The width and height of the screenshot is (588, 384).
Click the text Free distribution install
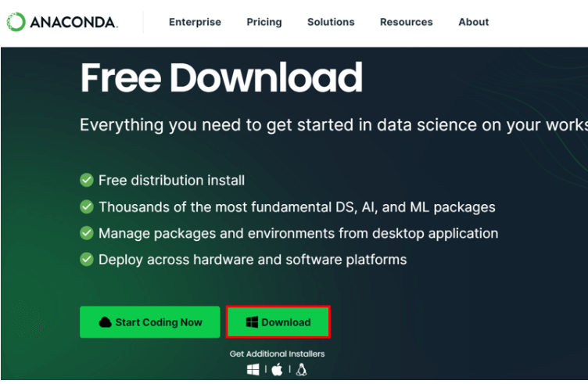tap(171, 181)
